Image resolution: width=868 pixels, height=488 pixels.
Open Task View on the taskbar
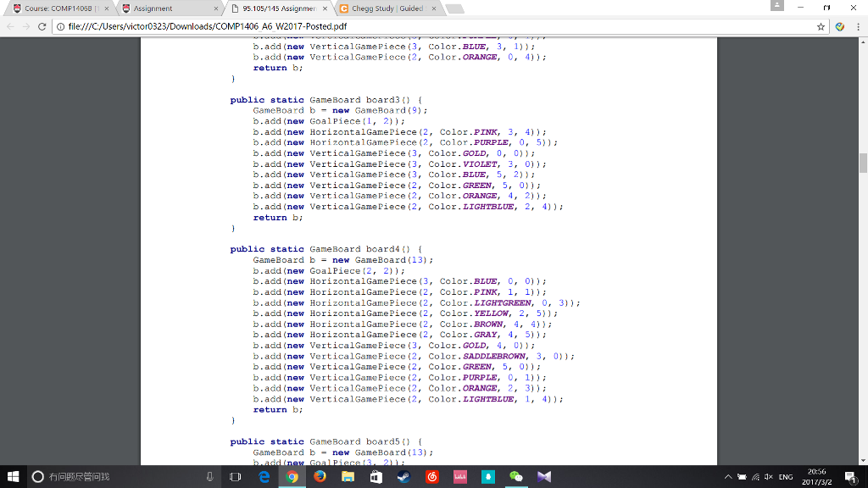point(236,477)
